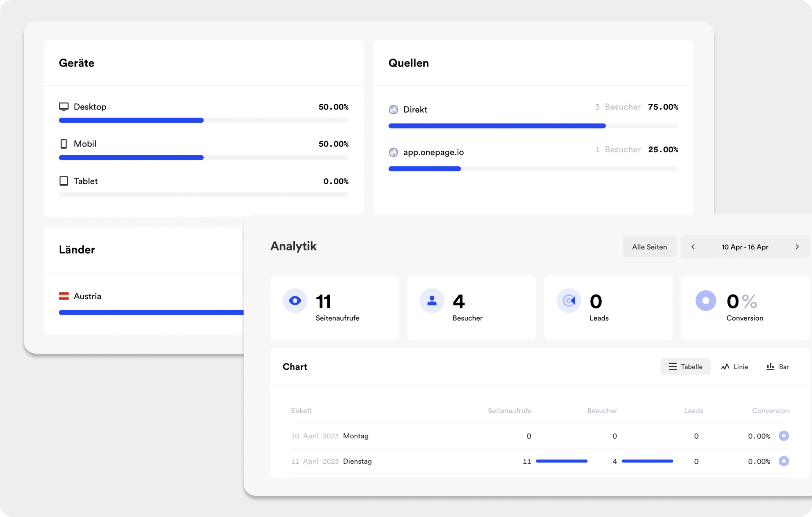The height and width of the screenshot is (517, 812).
Task: Click the person icon on the Besucher card
Action: coord(432,301)
